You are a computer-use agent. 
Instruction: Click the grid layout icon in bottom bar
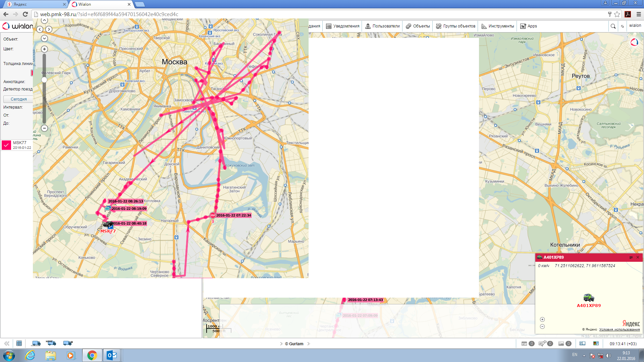19,343
